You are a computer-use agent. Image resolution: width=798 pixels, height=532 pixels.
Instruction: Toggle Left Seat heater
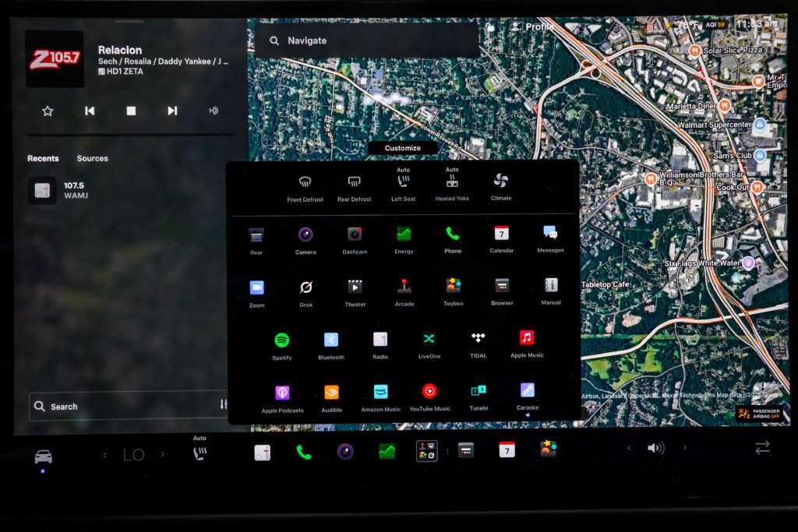pos(403,185)
